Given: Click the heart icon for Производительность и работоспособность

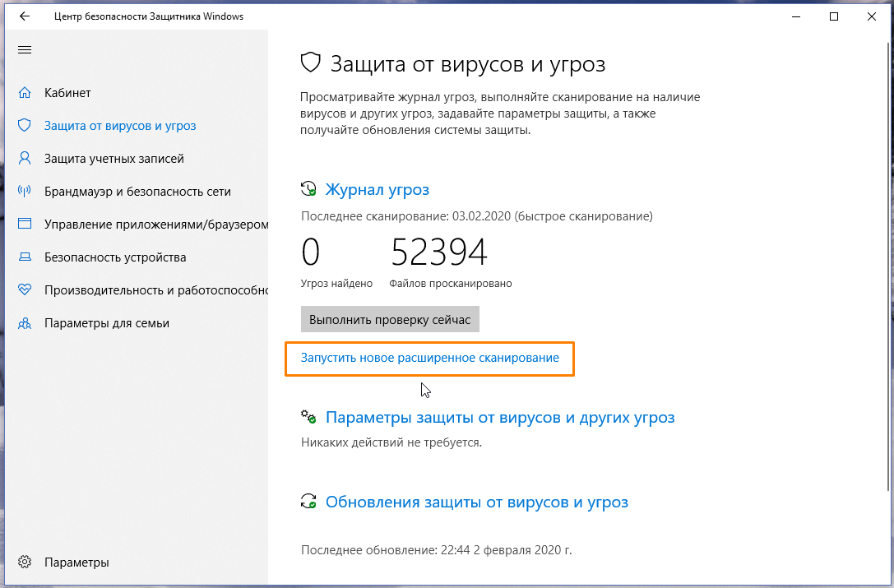Looking at the screenshot, I should tap(25, 289).
